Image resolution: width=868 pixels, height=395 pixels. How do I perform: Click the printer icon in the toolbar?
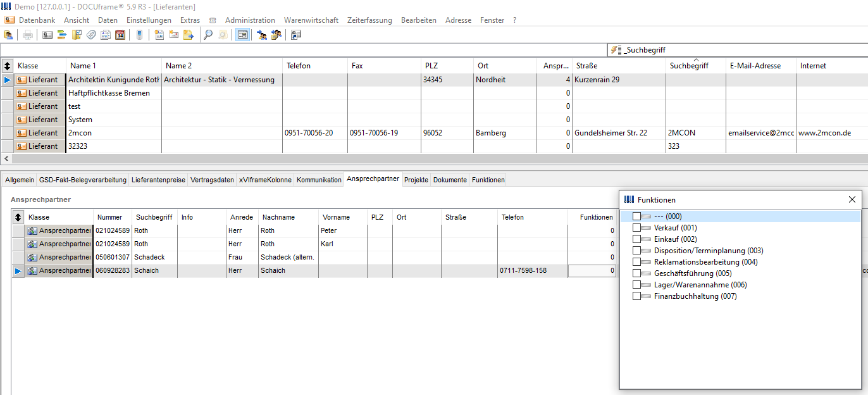[x=28, y=35]
